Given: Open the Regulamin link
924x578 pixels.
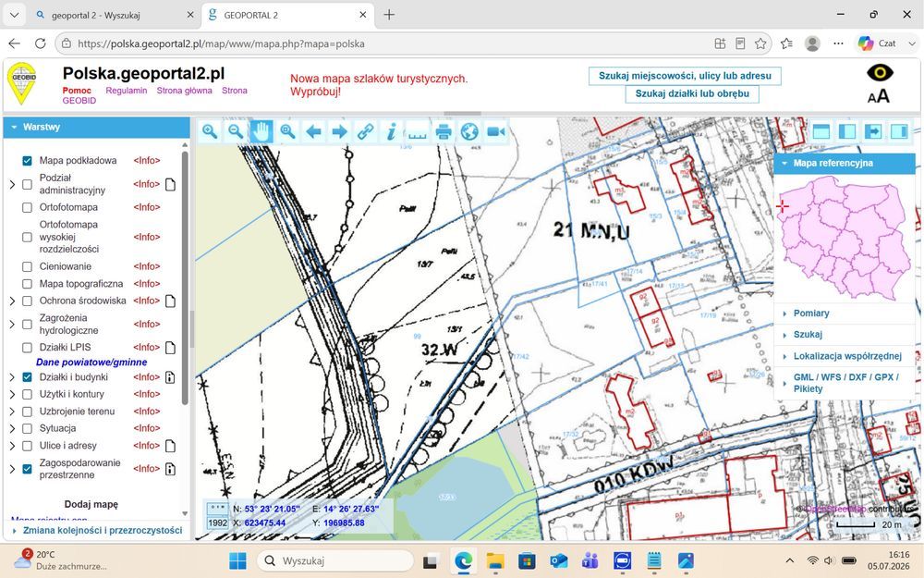Looking at the screenshot, I should coord(126,91).
